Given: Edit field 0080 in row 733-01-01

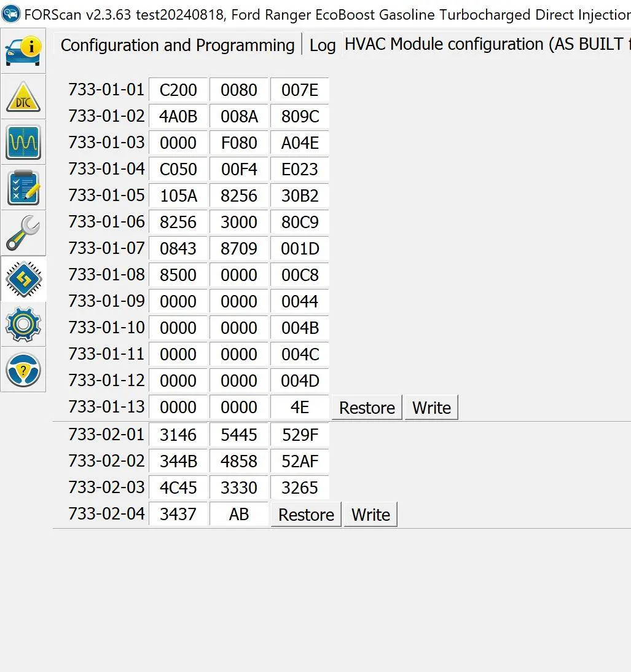Looking at the screenshot, I should [239, 90].
